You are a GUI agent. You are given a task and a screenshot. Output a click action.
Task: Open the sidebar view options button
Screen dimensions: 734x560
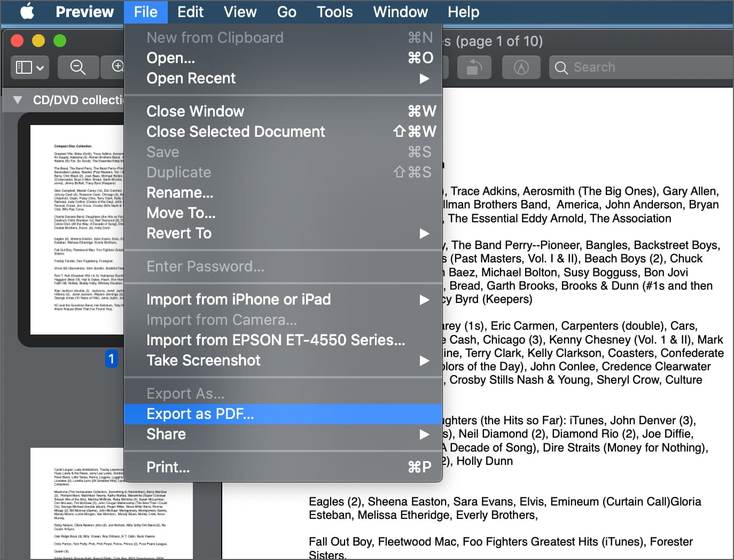click(30, 67)
